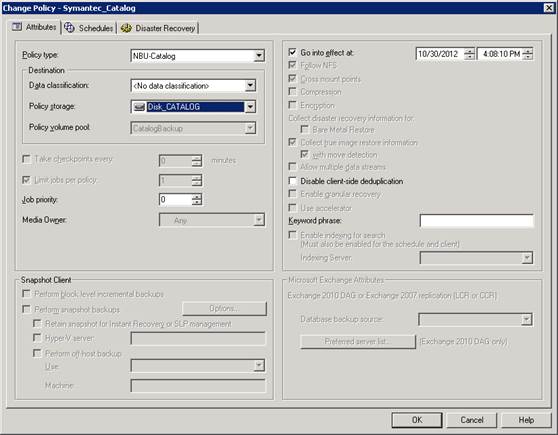Close the Change Policy dialog
This screenshot has height=435, width=558.
pos(549,7)
